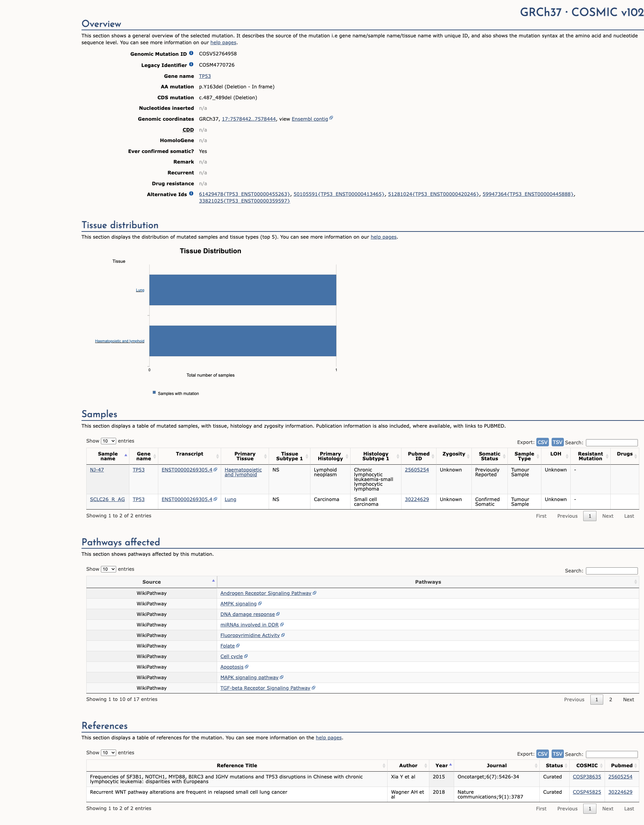Open COSP38635 COSMIC reference link
The width and height of the screenshot is (644, 825).
point(587,777)
